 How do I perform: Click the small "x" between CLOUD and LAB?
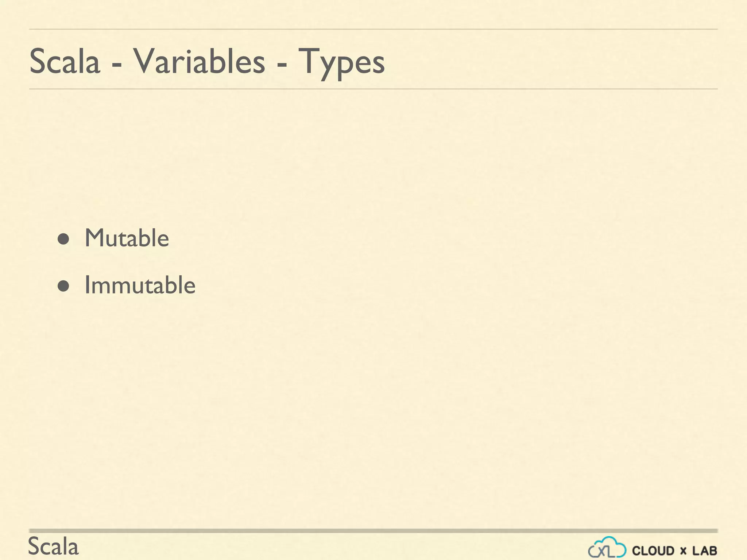(683, 551)
